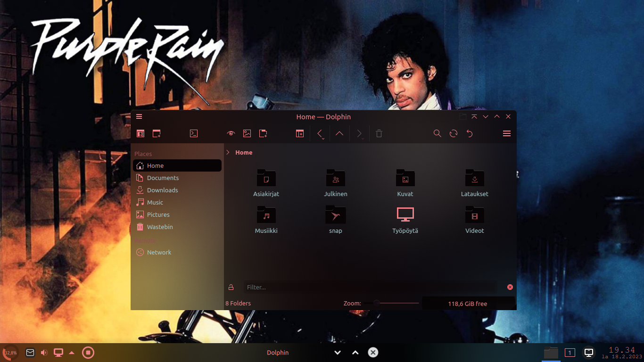Refresh the folder view
Viewport: 644px width, 362px height.
point(454,133)
